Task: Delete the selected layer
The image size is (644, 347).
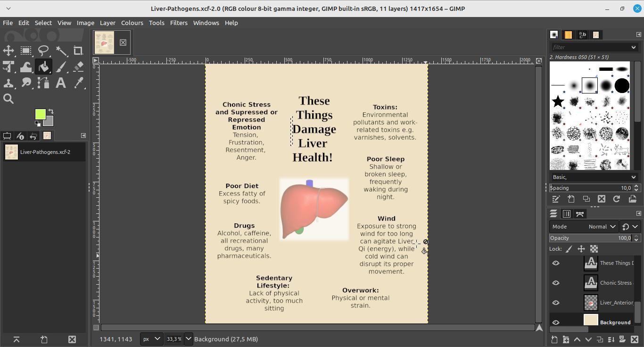Action: tap(634, 339)
